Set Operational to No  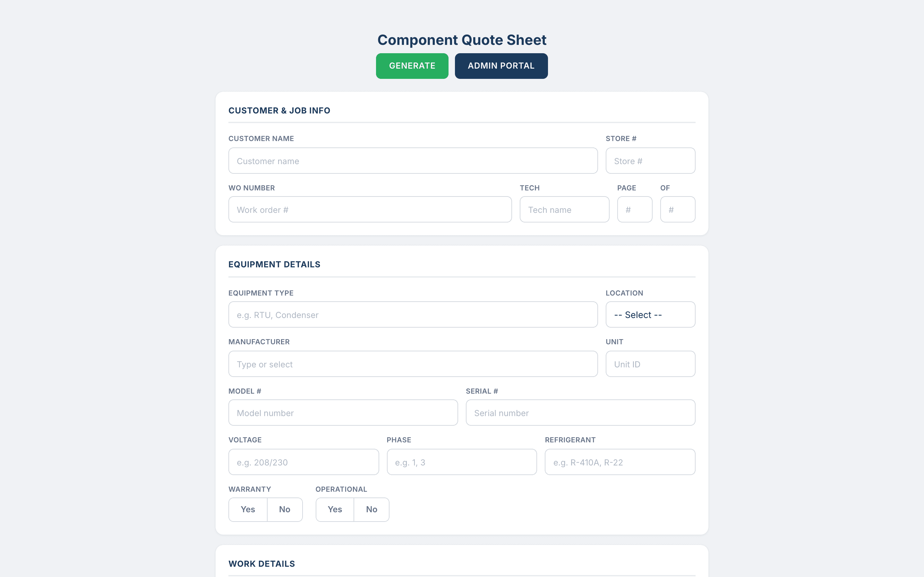pyautogui.click(x=371, y=509)
